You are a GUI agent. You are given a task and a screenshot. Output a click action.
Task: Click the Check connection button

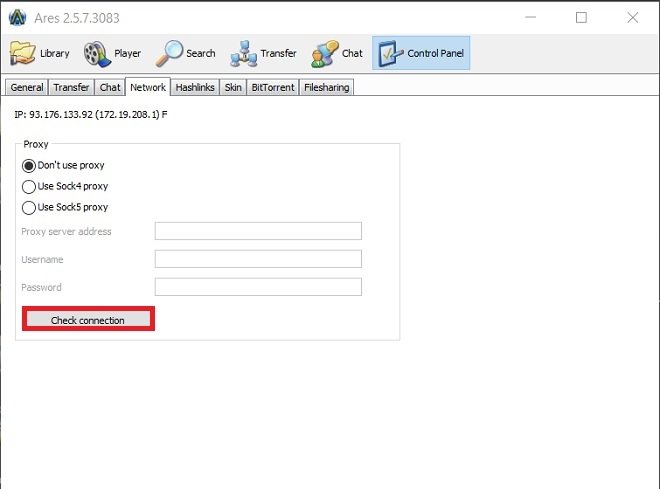(x=88, y=320)
